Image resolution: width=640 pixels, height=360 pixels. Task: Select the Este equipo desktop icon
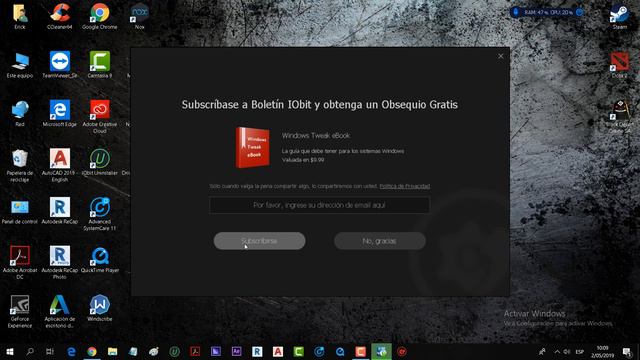click(20, 65)
